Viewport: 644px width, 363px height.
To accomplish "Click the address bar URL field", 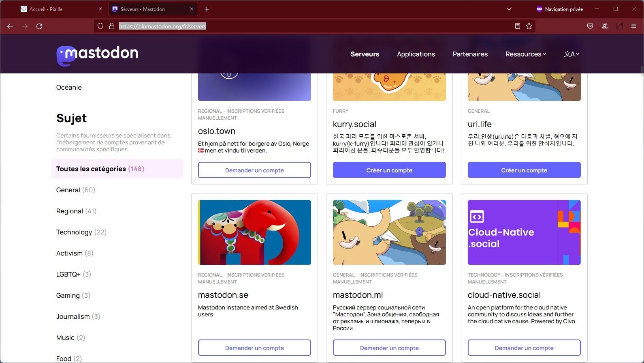I will [314, 26].
